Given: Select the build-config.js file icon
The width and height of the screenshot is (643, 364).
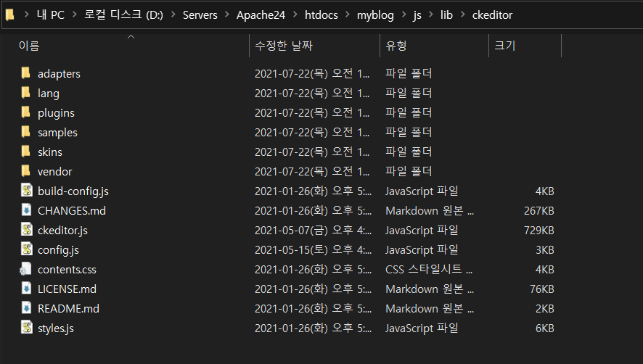Looking at the screenshot, I should point(26,191).
